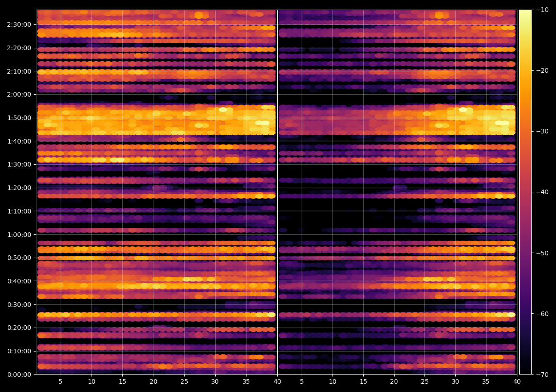Pick the 1:40:00 tick label
556x392 pixels.
(19, 141)
